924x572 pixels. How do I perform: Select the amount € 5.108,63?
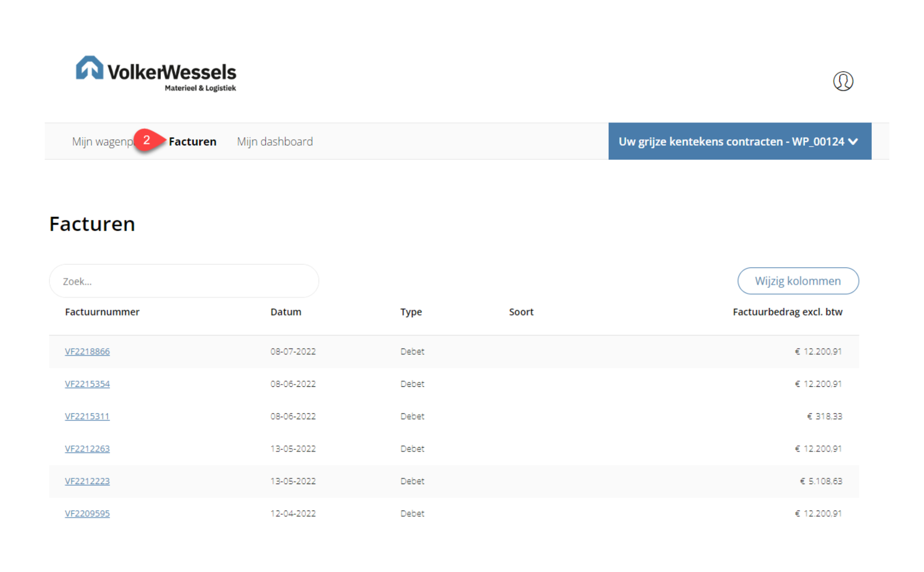[821, 481]
